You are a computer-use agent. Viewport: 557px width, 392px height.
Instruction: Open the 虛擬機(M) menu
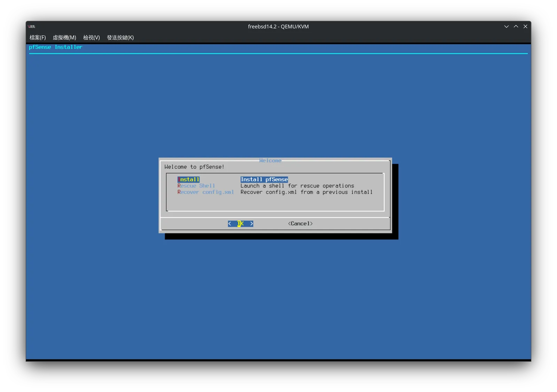(64, 38)
